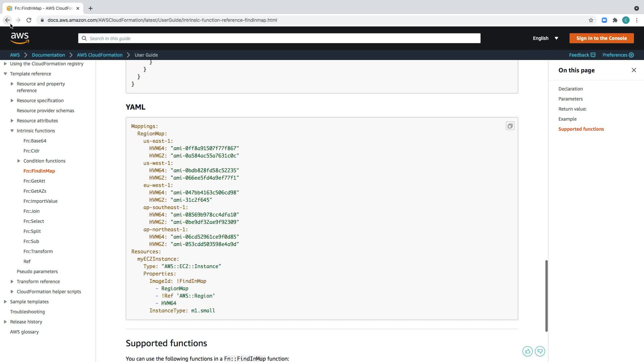Click Sign In to the Console
This screenshot has width=644, height=362.
[x=601, y=38]
